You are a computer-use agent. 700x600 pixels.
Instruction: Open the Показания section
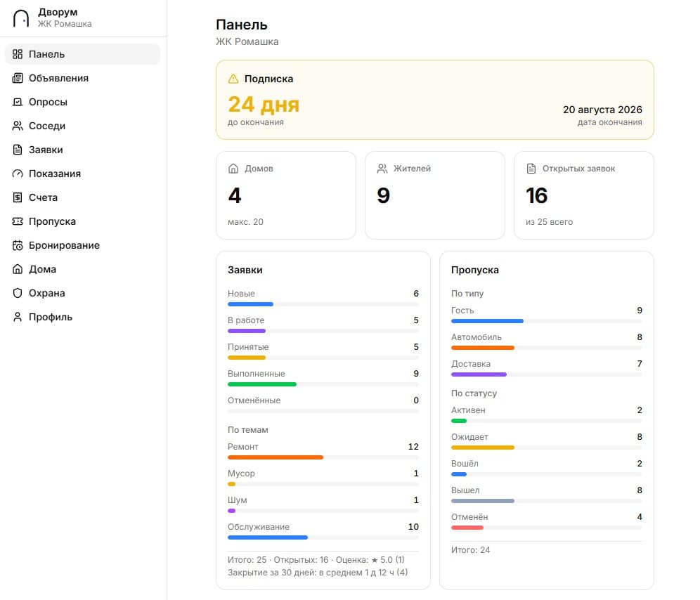[83, 174]
